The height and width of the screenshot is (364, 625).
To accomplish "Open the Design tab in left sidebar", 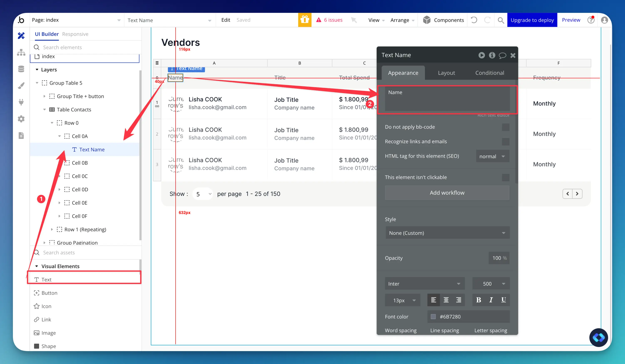I will pos(21,36).
